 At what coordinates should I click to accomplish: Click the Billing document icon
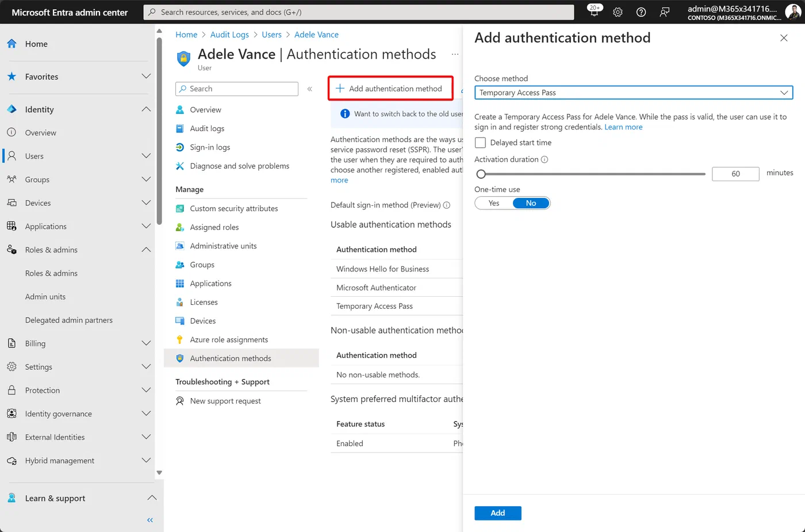point(11,343)
